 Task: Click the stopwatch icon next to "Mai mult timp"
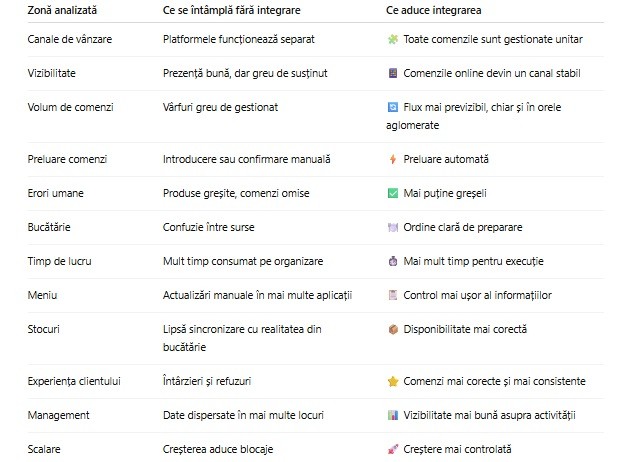point(392,261)
